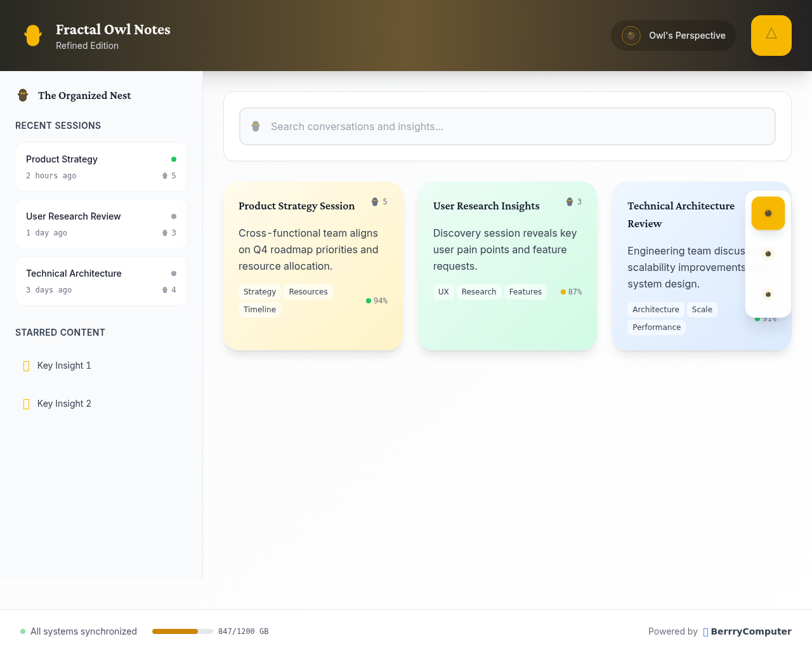The image size is (812, 653).
Task: Click the star icon for Key Insight 1
Action: click(x=26, y=366)
